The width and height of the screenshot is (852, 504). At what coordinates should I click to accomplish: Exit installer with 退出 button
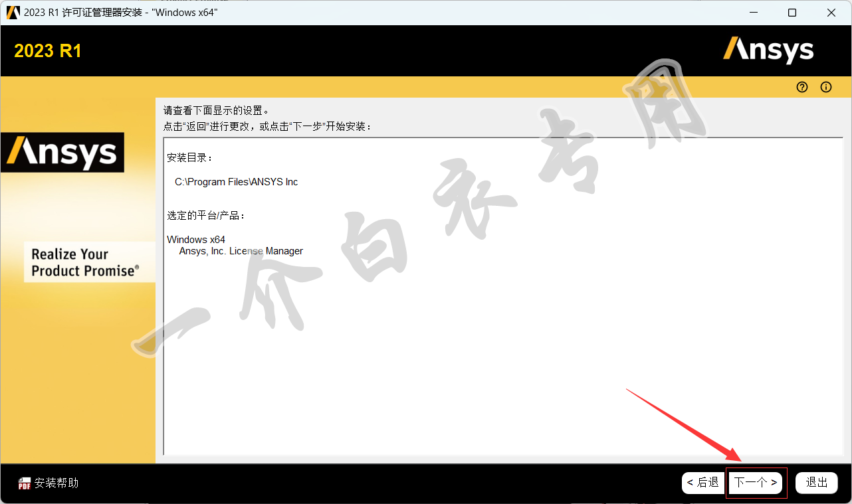coord(817,483)
